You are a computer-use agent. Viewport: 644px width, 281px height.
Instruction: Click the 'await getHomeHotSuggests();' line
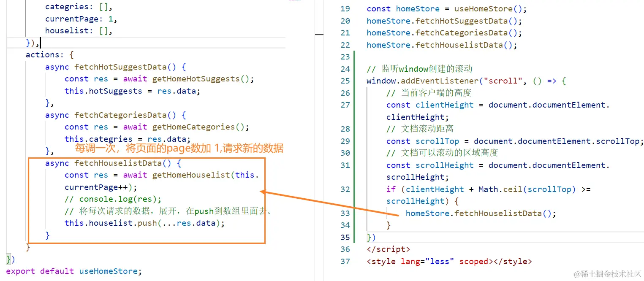[160, 79]
